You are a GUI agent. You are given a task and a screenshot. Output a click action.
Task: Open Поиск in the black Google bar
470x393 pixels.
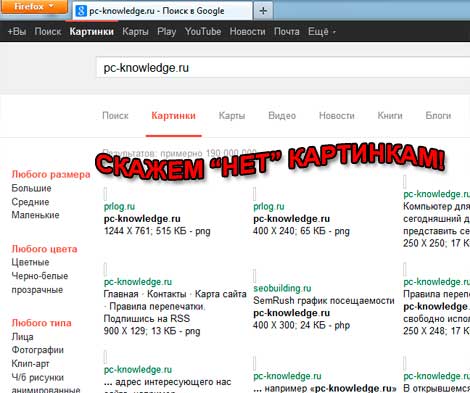[x=48, y=32]
